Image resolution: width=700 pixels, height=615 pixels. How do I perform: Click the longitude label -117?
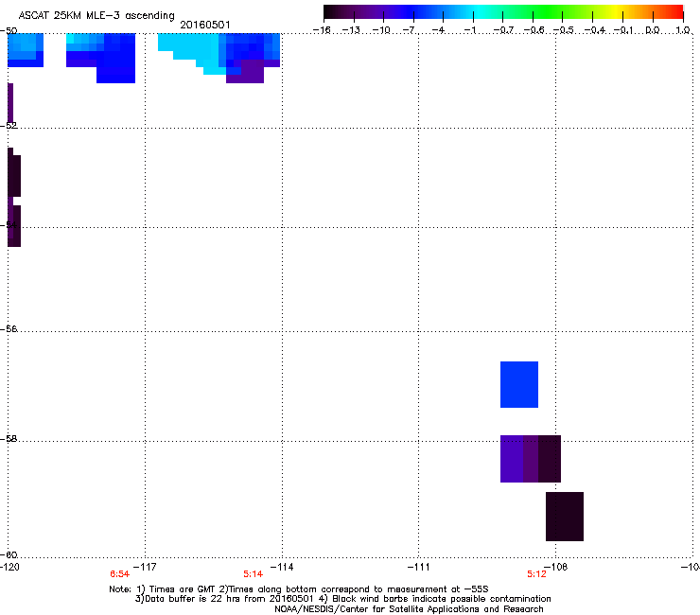pos(145,567)
